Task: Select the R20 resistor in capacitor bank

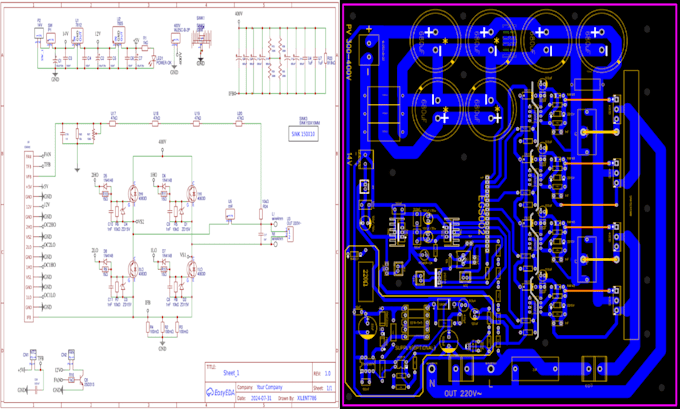Action: coord(325,59)
